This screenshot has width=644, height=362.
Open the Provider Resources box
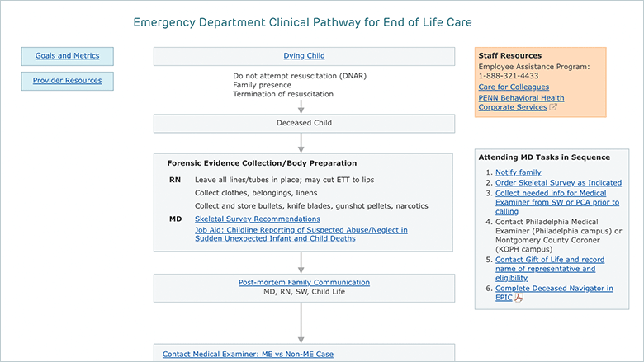[68, 81]
